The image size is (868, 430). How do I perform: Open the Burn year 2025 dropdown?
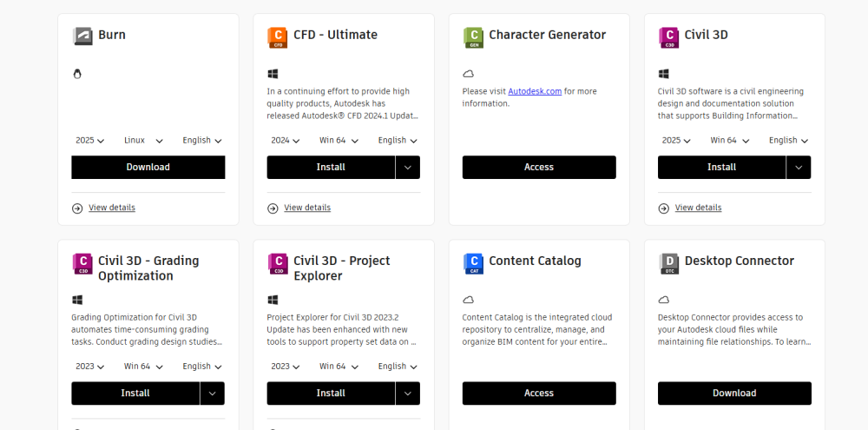coord(89,141)
